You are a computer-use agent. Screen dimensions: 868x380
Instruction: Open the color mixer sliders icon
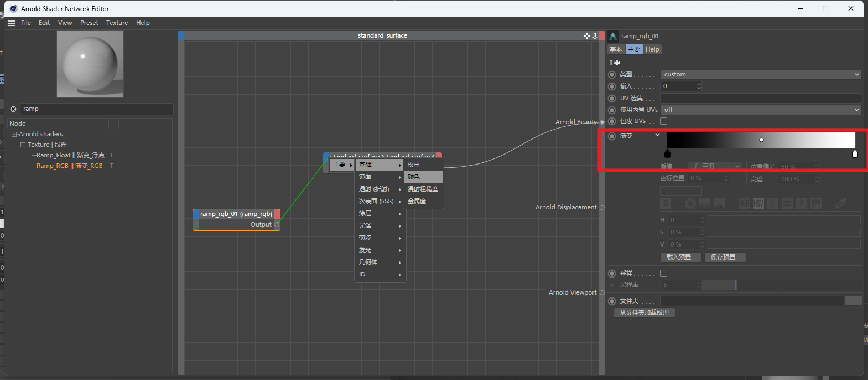coord(787,203)
